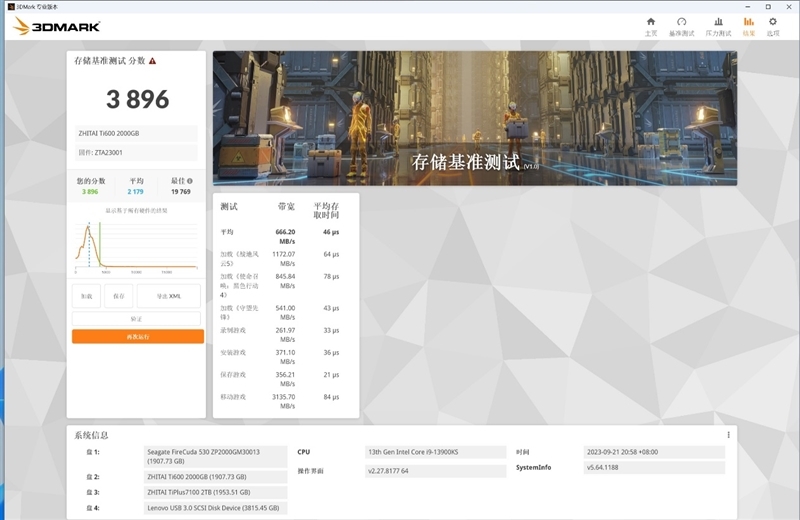Click the red warning triangle beside score title

153,61
